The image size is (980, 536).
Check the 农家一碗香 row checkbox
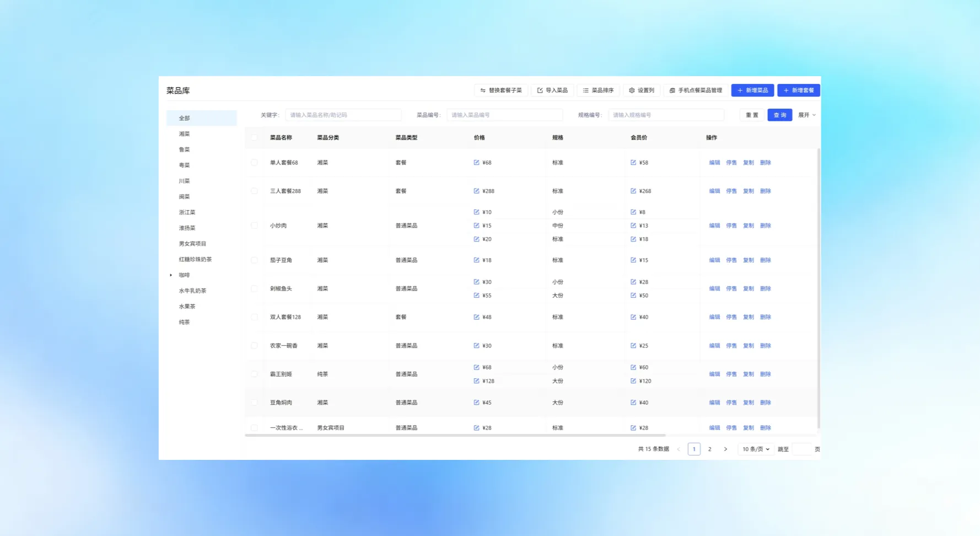coord(254,346)
